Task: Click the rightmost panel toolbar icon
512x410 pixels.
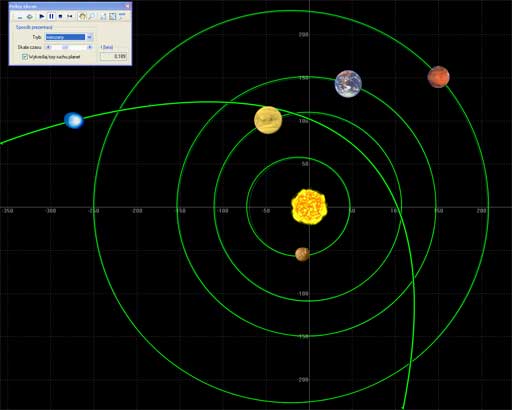Action: tap(122, 15)
